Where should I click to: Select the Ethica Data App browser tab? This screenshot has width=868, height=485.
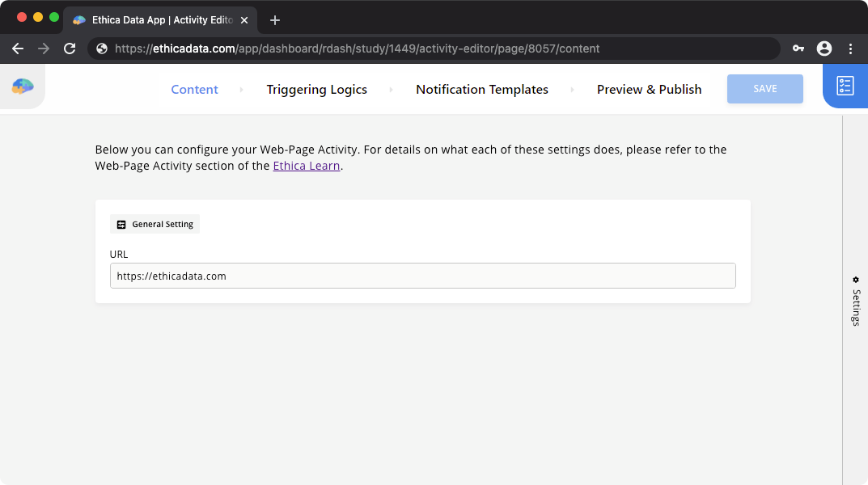[x=160, y=20]
